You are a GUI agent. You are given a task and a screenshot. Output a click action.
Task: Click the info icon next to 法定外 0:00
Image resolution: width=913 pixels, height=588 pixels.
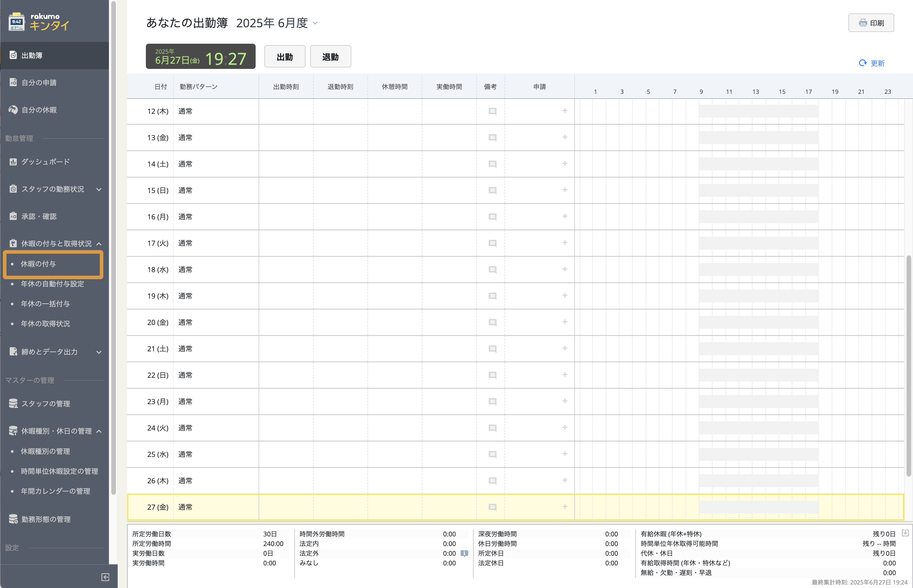(464, 553)
